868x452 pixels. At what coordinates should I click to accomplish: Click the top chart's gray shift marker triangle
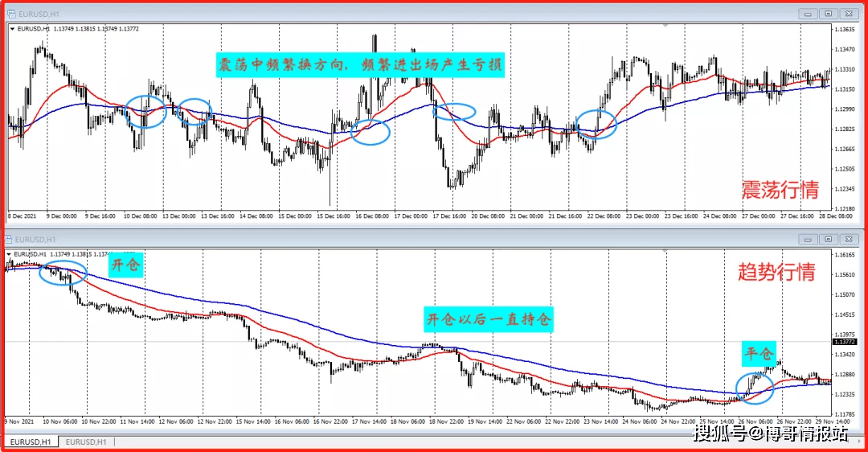[x=665, y=27]
